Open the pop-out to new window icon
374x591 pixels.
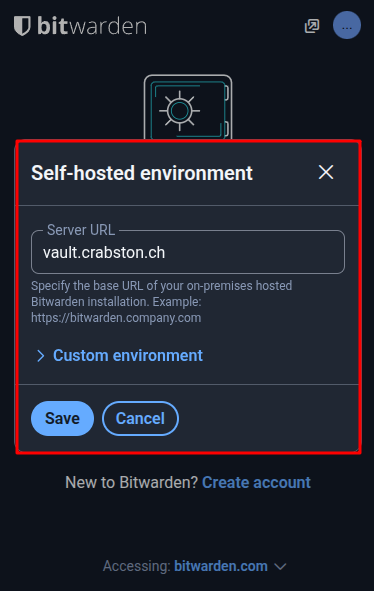click(x=312, y=26)
